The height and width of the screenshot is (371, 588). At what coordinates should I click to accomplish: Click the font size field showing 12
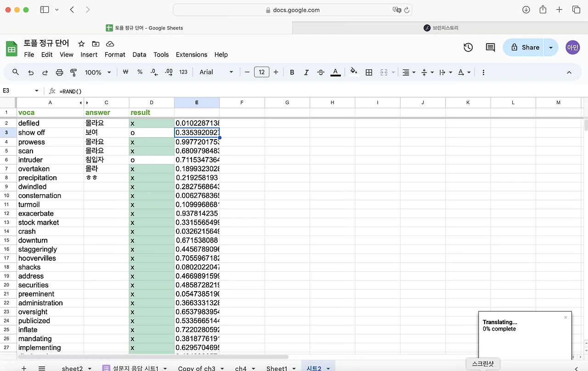pos(261,72)
